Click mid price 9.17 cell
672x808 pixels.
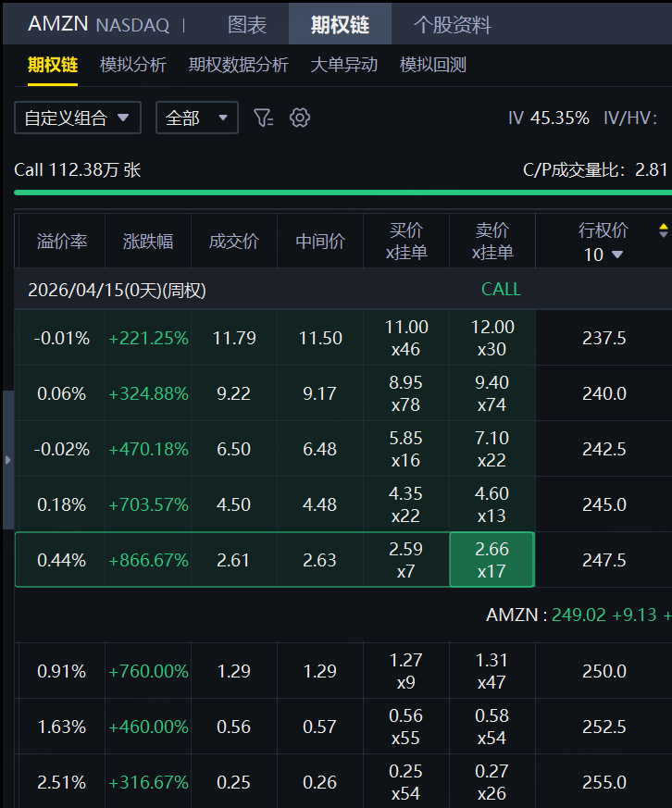click(x=320, y=393)
